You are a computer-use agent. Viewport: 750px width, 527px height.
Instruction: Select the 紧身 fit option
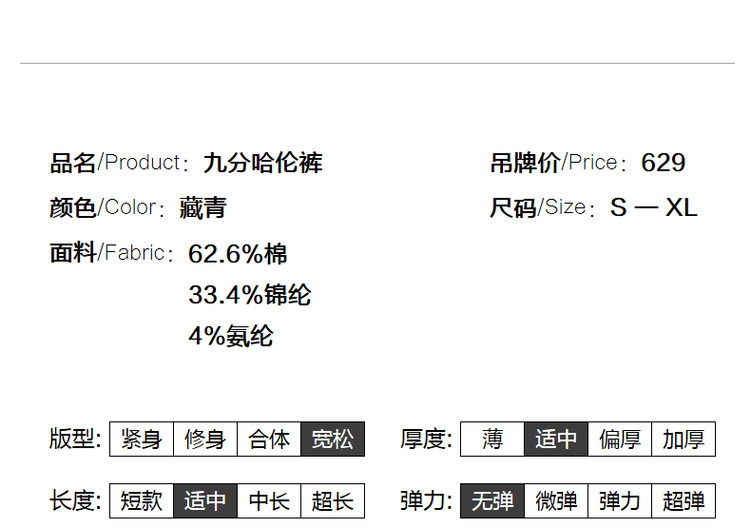point(142,439)
